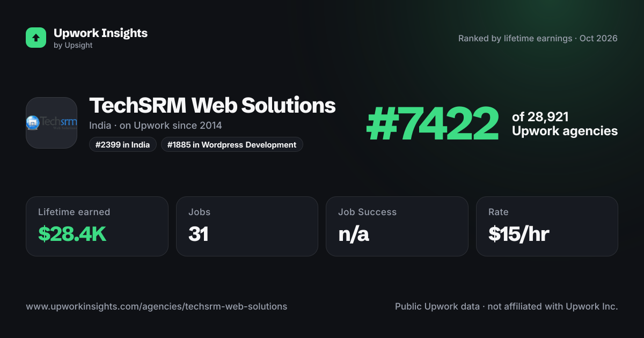
Task: Click the $28.4K earnings value
Action: (72, 234)
